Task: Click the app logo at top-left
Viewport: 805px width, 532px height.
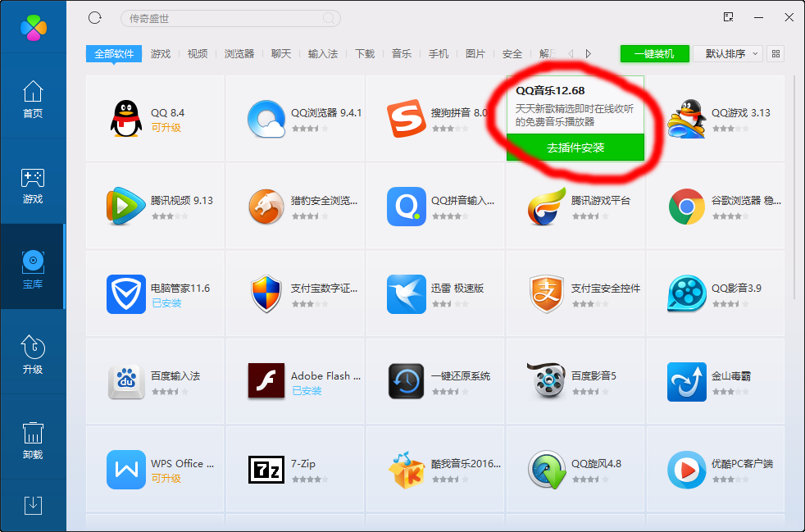Action: coord(34,27)
